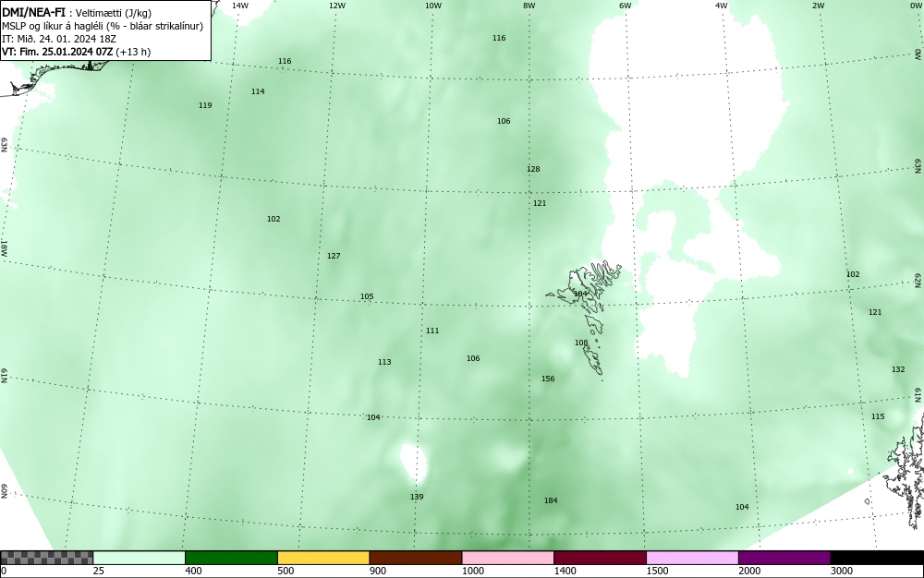Click the 113 value on the map
The height and width of the screenshot is (578, 924).
[x=384, y=362]
